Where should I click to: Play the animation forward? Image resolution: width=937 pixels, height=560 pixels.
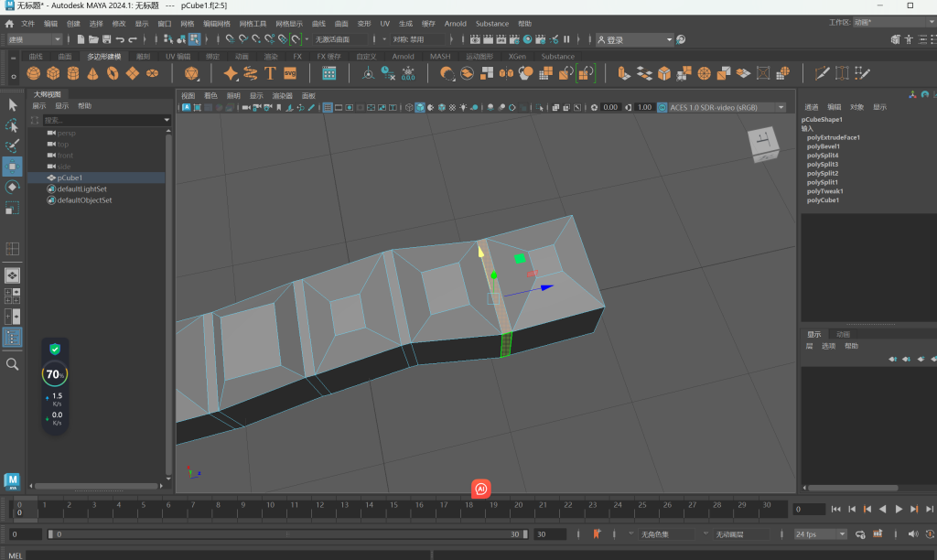click(x=899, y=509)
